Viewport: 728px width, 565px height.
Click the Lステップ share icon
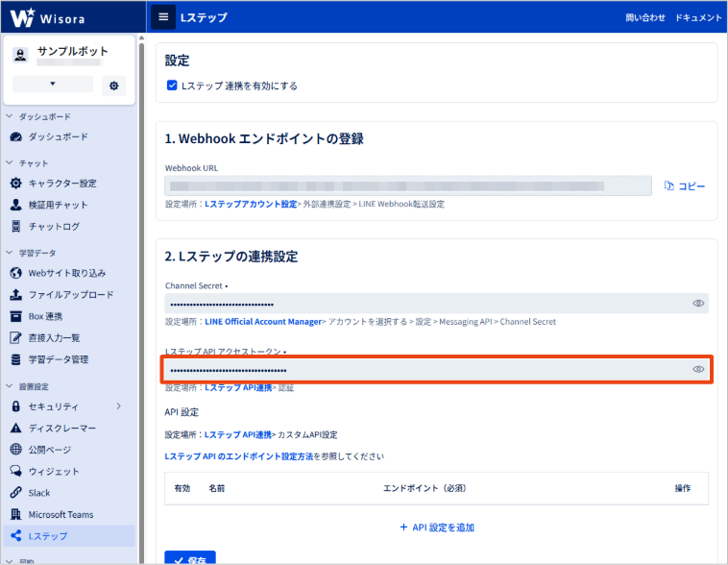coord(15,536)
